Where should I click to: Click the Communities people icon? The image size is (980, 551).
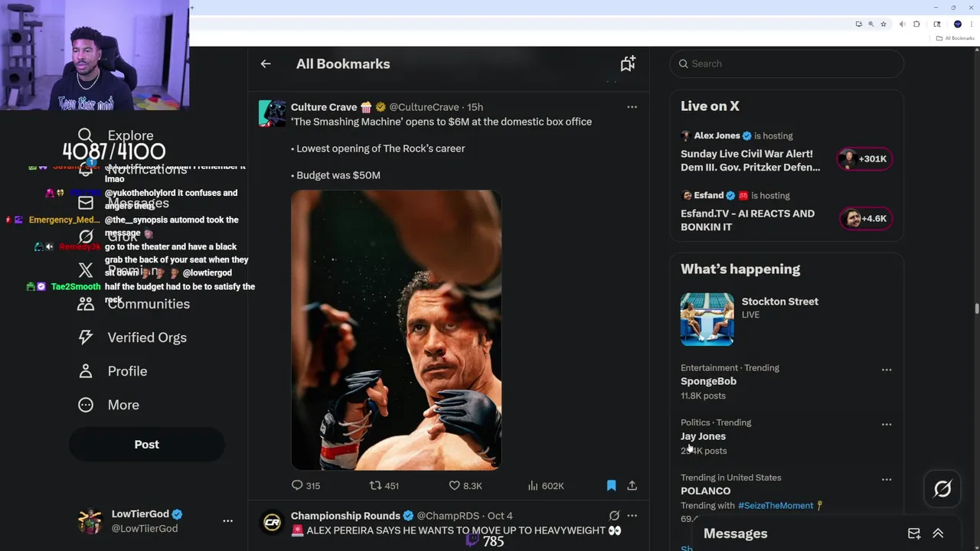click(x=86, y=304)
